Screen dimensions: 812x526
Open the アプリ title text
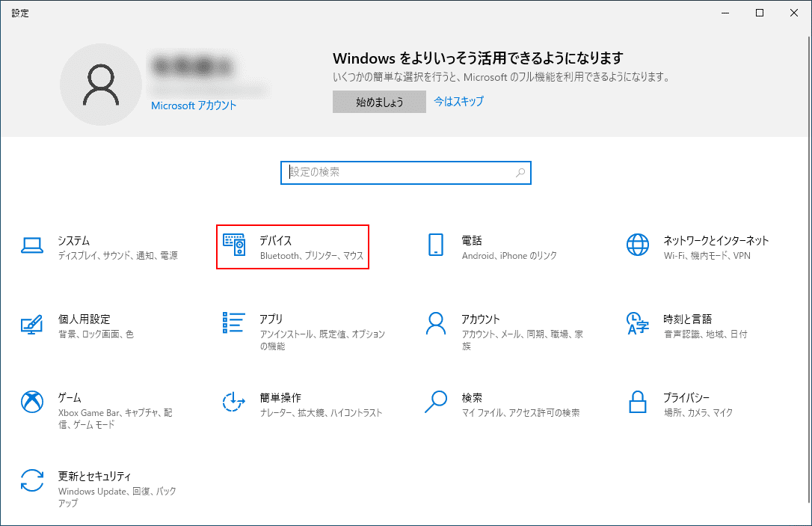(271, 319)
